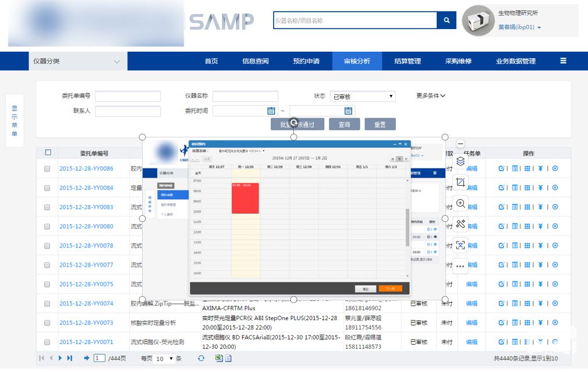Click yen fee icon for first row

point(540,169)
